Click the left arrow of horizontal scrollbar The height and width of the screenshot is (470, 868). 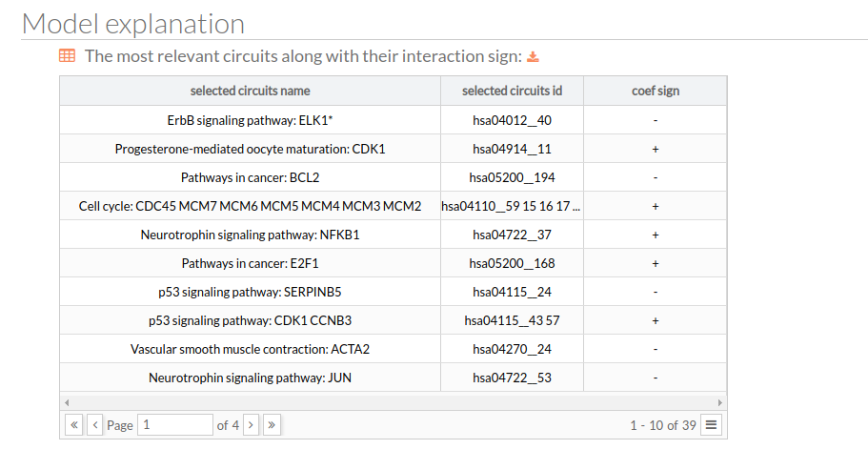pyautogui.click(x=67, y=402)
